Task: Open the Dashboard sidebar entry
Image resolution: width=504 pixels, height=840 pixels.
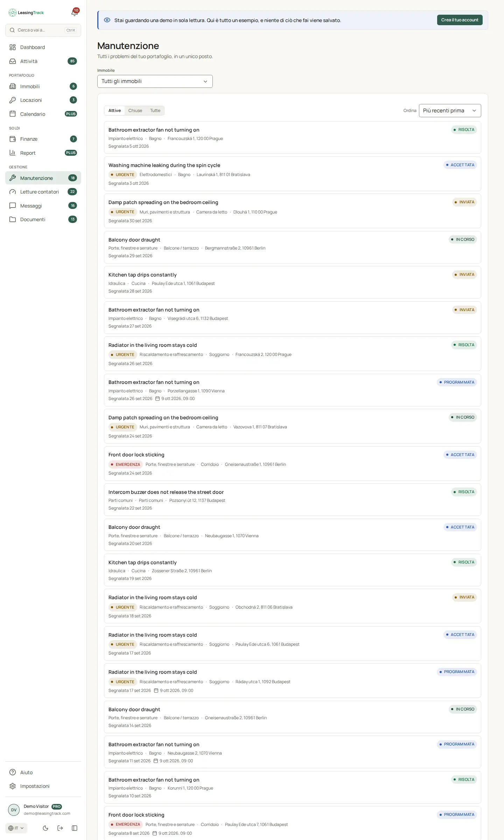Action: [43, 47]
